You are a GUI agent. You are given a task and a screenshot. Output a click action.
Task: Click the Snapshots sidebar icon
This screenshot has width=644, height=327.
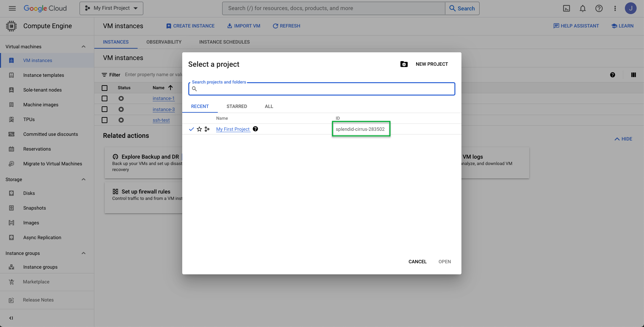(11, 208)
